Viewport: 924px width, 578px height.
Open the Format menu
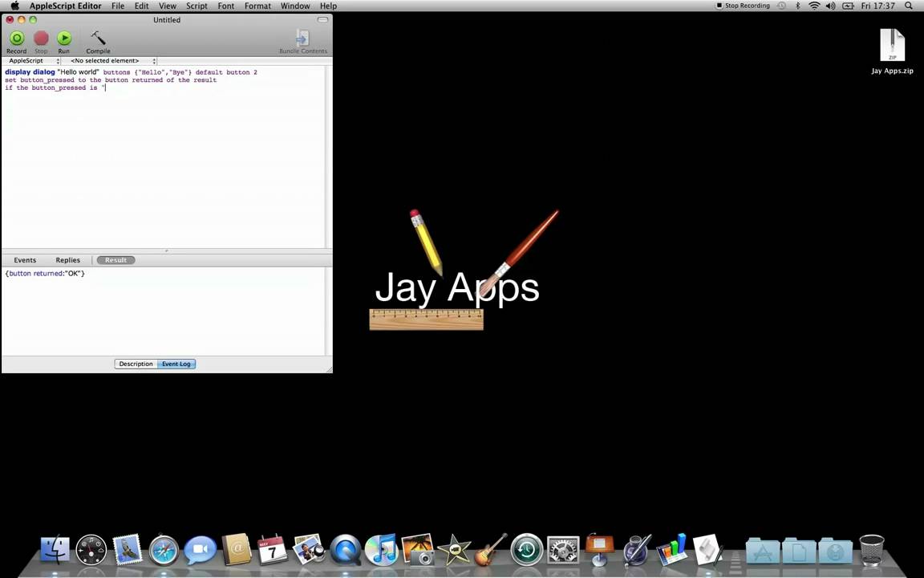pos(257,6)
